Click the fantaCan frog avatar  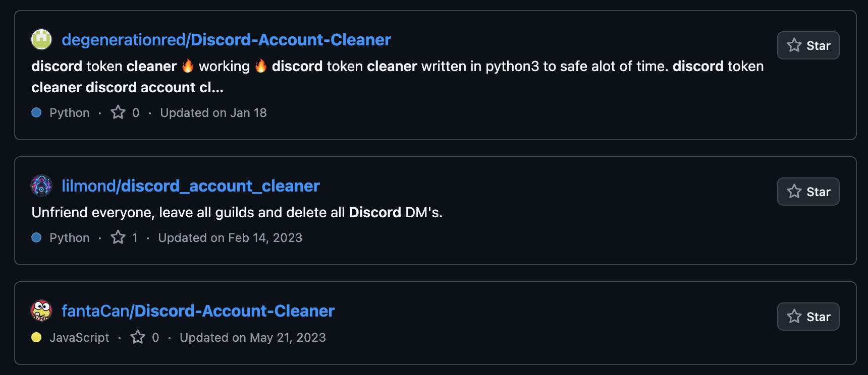(x=41, y=310)
